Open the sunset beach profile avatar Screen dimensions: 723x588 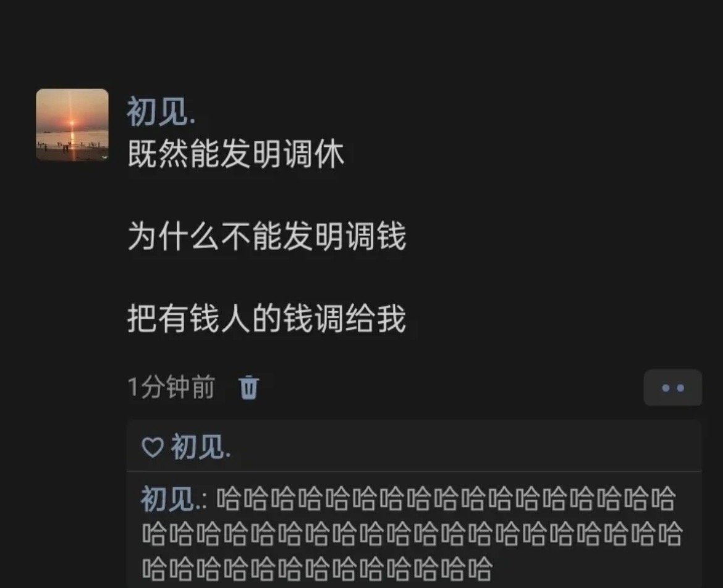point(72,125)
